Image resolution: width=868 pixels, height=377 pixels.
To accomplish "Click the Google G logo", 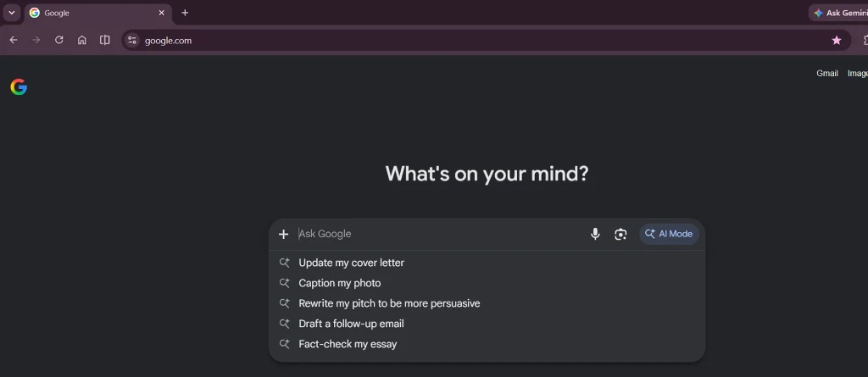I will [x=19, y=87].
